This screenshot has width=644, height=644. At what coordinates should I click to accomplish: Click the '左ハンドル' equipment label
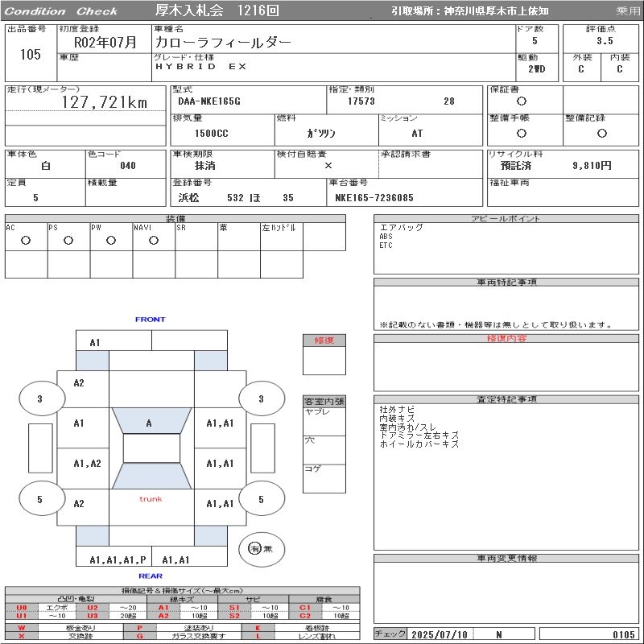(279, 228)
